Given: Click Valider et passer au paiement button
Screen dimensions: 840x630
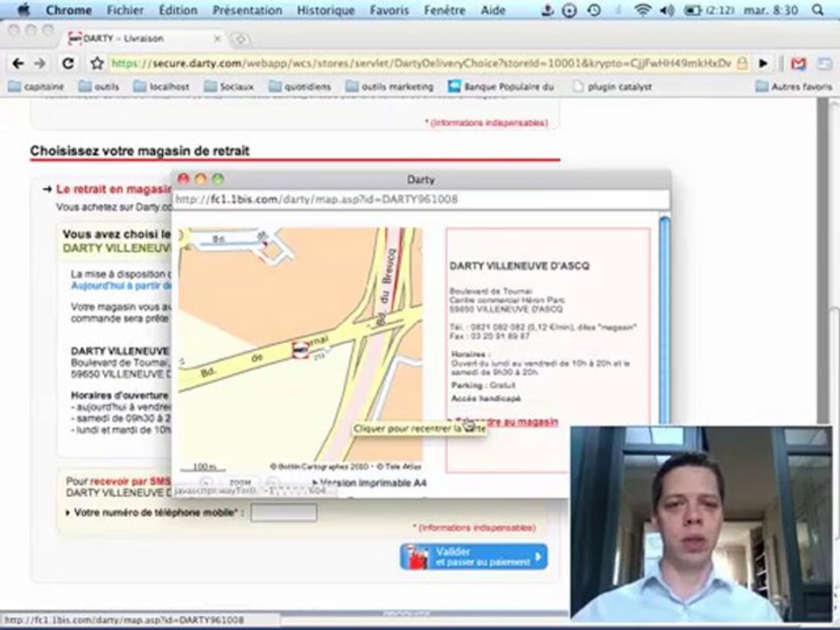Looking at the screenshot, I should [473, 556].
